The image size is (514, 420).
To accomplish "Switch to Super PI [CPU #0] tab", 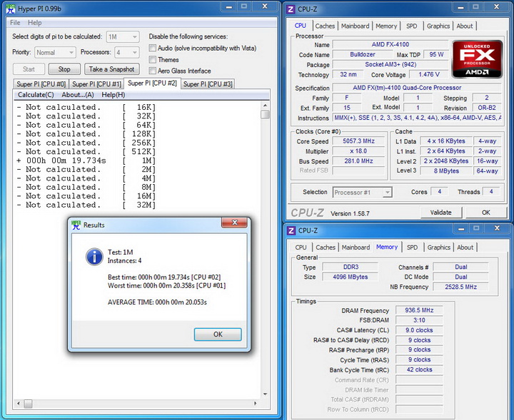I will coord(41,84).
